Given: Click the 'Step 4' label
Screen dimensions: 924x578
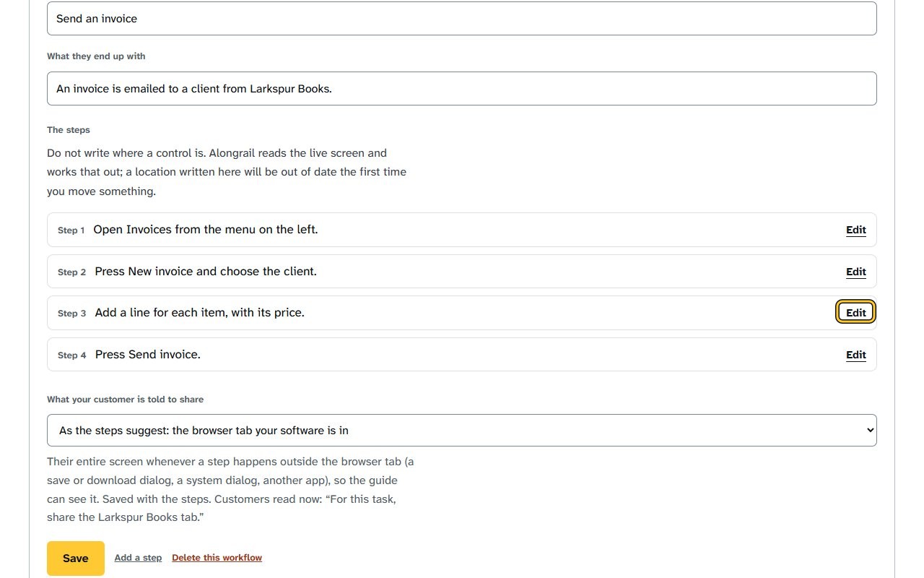Looking at the screenshot, I should click(x=71, y=355).
